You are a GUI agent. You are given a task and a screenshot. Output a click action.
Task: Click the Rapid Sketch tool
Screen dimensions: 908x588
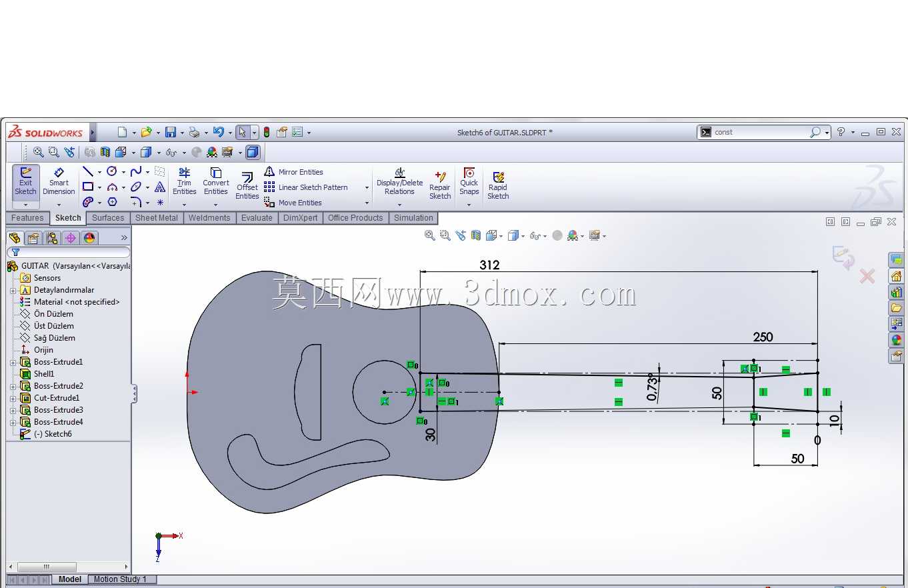coord(498,185)
